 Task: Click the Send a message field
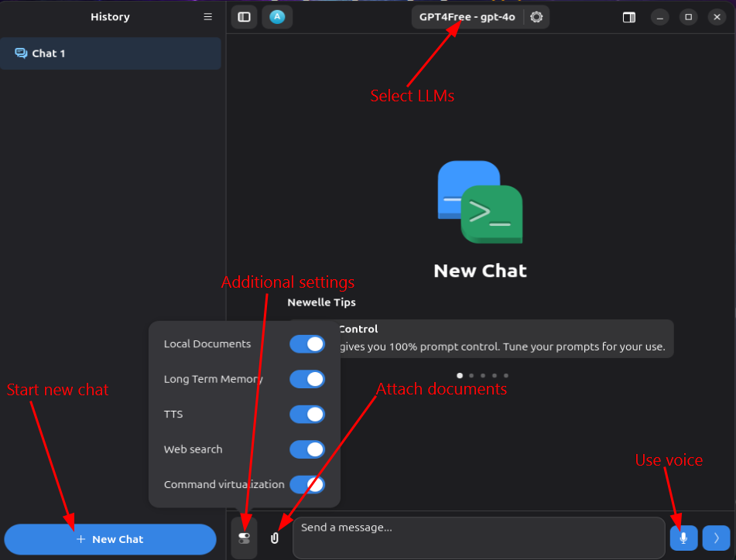coord(479,538)
